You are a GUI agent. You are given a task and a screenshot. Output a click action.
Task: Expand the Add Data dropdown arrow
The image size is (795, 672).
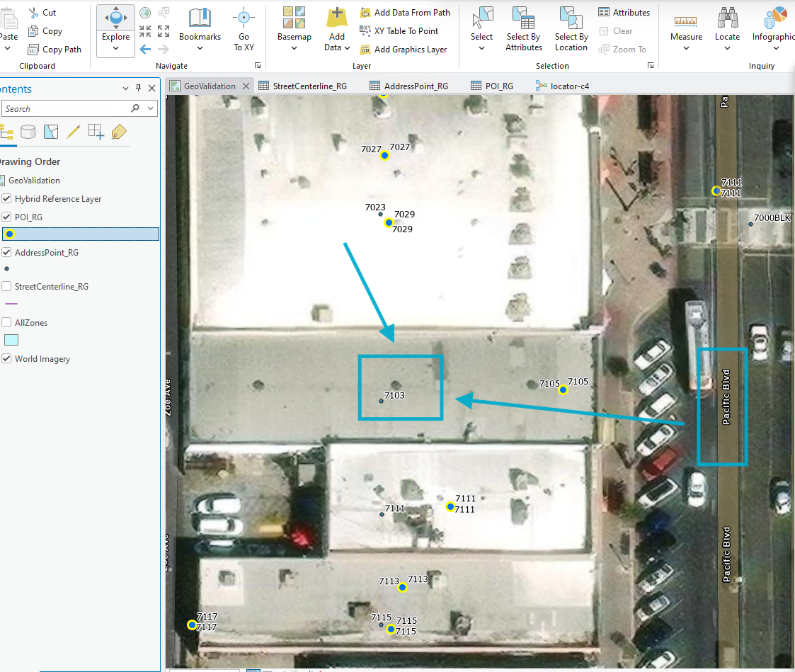(x=347, y=47)
